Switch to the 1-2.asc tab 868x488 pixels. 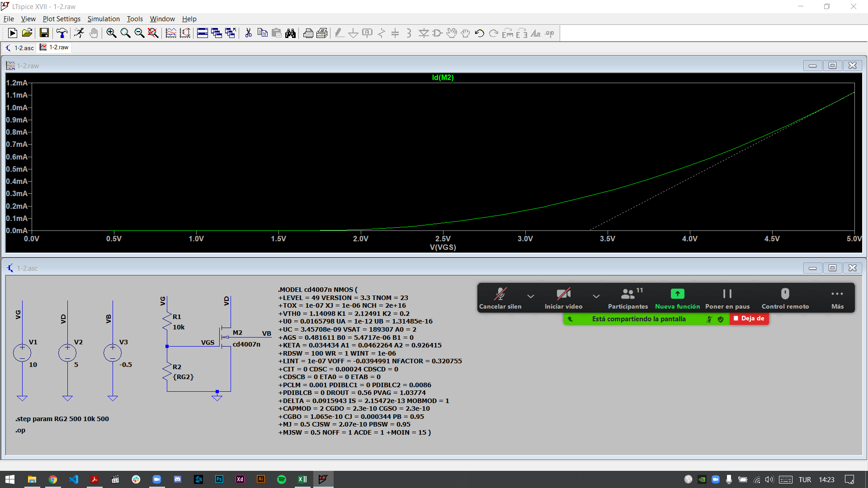point(20,48)
